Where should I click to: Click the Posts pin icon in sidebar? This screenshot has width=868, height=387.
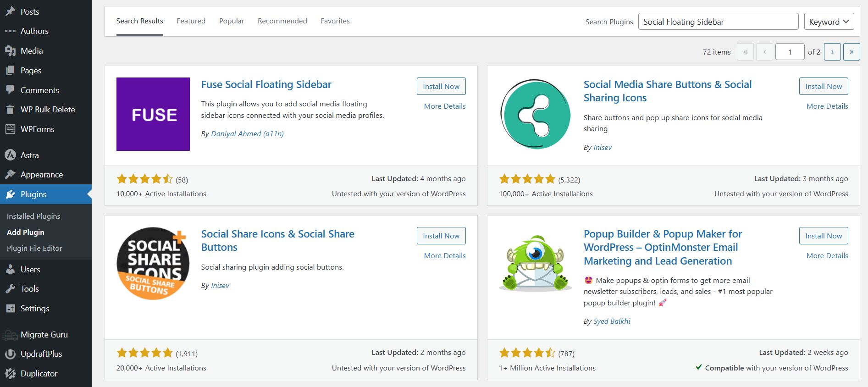click(x=10, y=11)
